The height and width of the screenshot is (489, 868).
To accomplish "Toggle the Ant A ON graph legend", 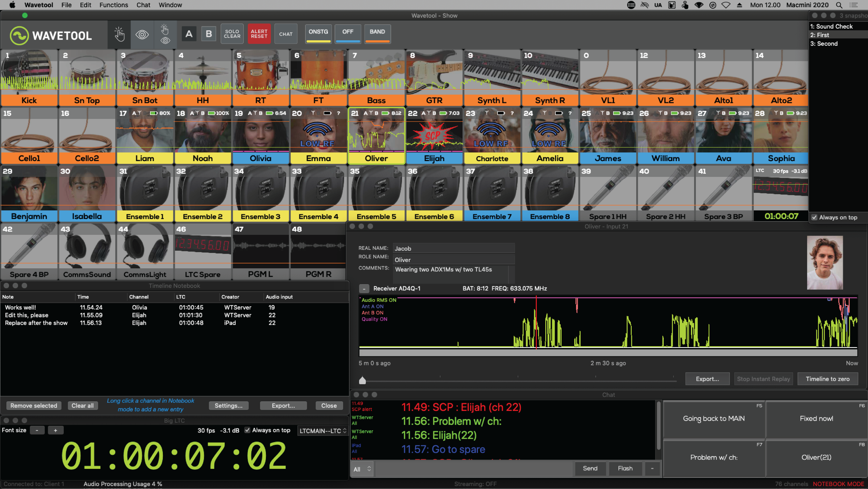I will [372, 307].
